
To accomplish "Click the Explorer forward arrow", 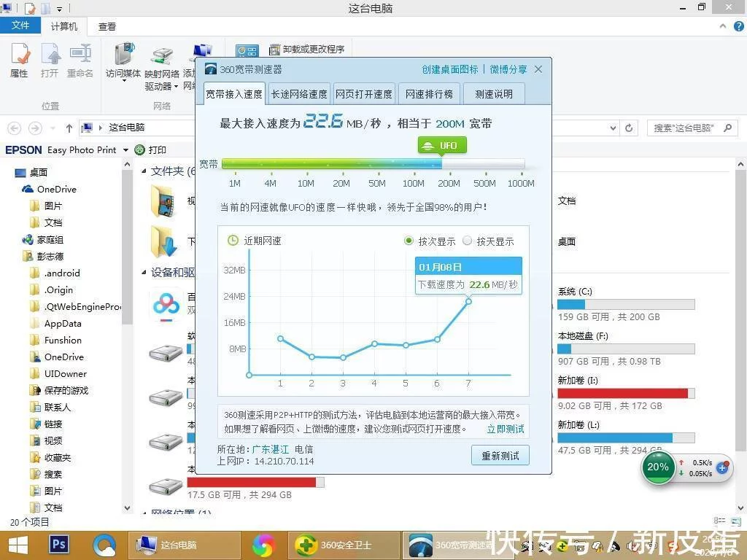I will [35, 128].
